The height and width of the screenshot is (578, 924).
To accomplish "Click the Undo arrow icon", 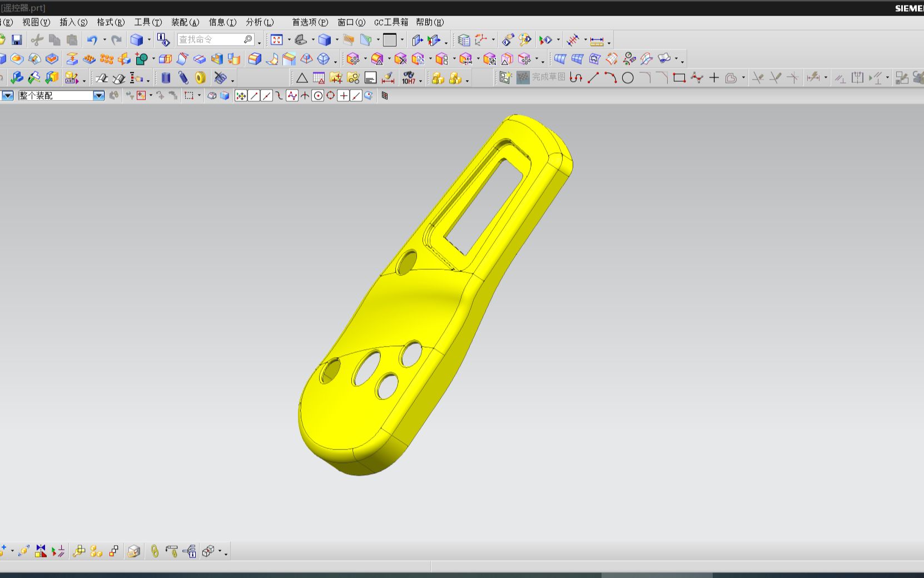I will click(x=92, y=40).
